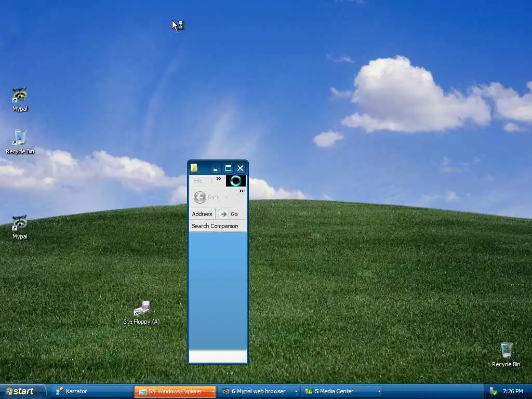Select the Recycle Bin at bottom-right of desktop

pos(506,355)
